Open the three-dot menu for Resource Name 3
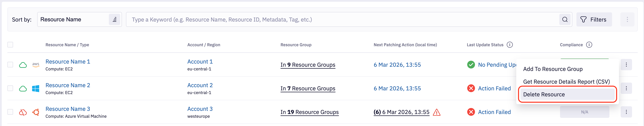The width and height of the screenshot is (644, 126). (x=626, y=112)
